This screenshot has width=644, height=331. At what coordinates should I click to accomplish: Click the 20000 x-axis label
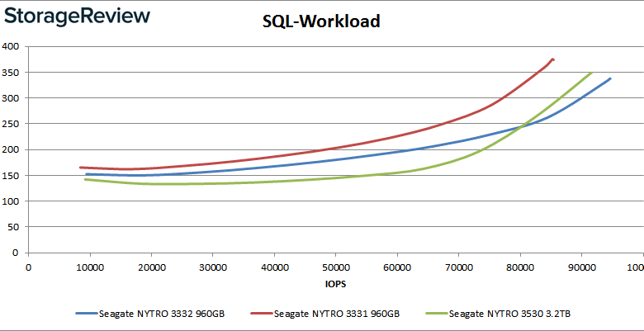(151, 267)
